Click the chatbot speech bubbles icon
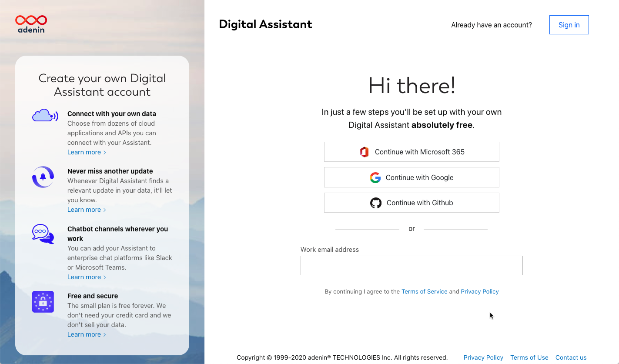This screenshot has width=619, height=364. click(x=43, y=234)
